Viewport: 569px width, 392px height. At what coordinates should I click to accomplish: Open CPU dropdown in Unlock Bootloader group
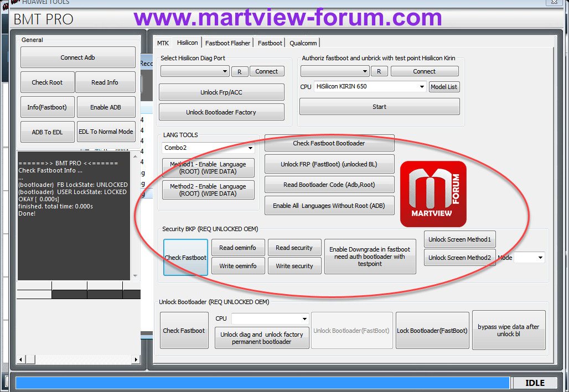point(270,319)
